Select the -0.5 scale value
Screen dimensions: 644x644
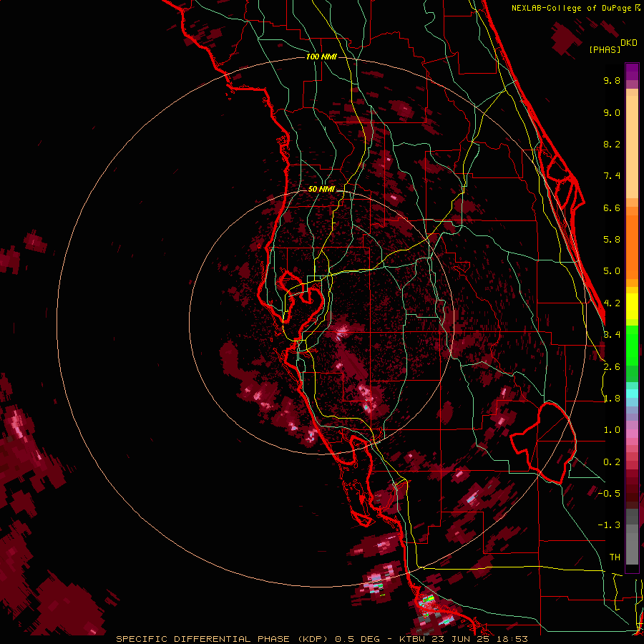pos(609,494)
